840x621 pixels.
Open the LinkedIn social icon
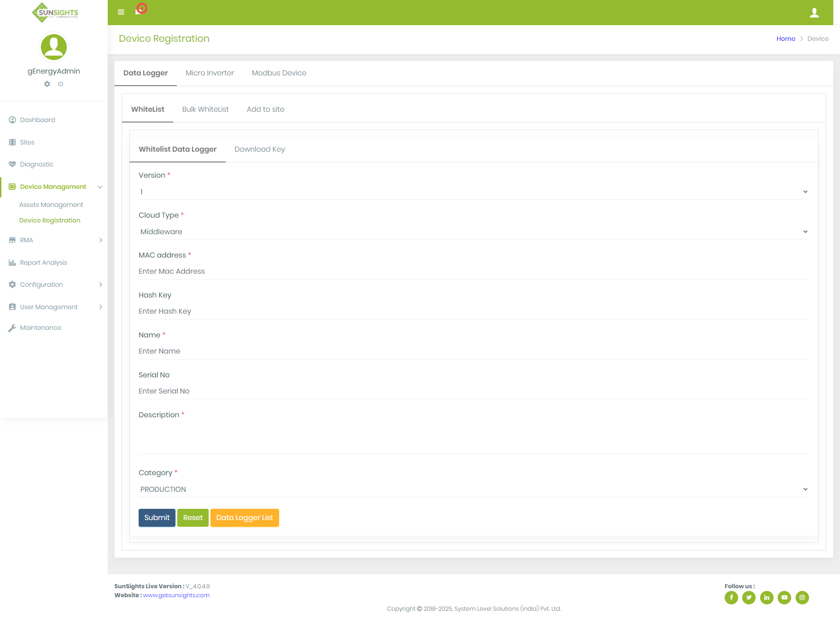click(x=766, y=597)
